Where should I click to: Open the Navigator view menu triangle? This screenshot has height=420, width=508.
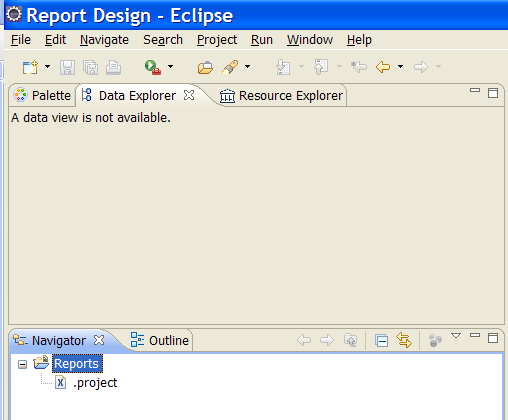pyautogui.click(x=456, y=335)
